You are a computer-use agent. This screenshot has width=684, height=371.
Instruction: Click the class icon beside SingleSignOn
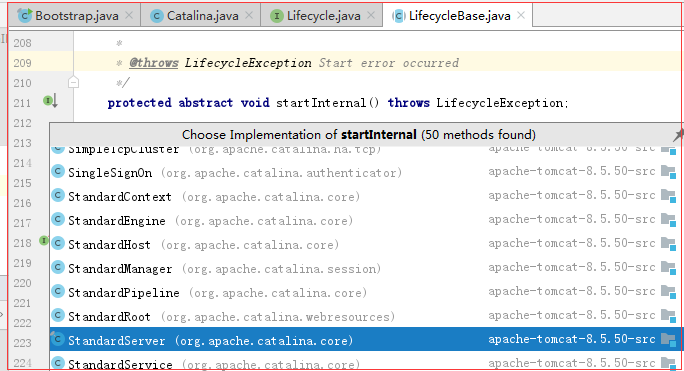58,171
